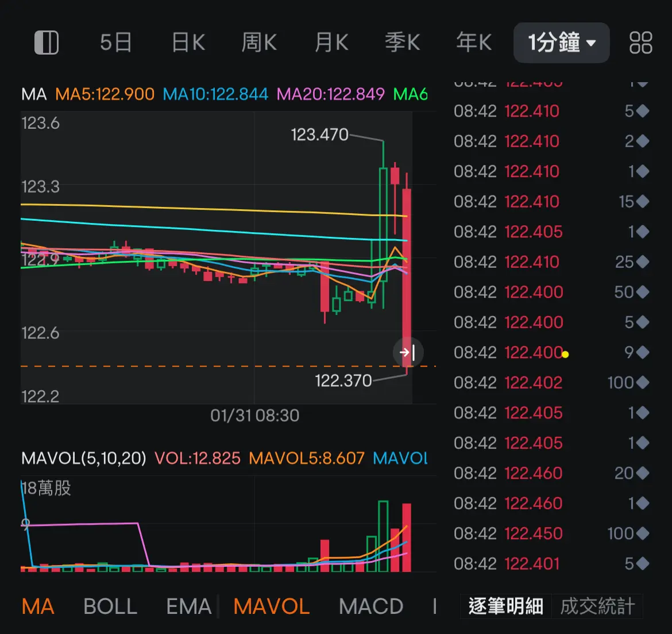Expand the arrow next to 1分鐘
This screenshot has width=672, height=634.
[x=590, y=43]
